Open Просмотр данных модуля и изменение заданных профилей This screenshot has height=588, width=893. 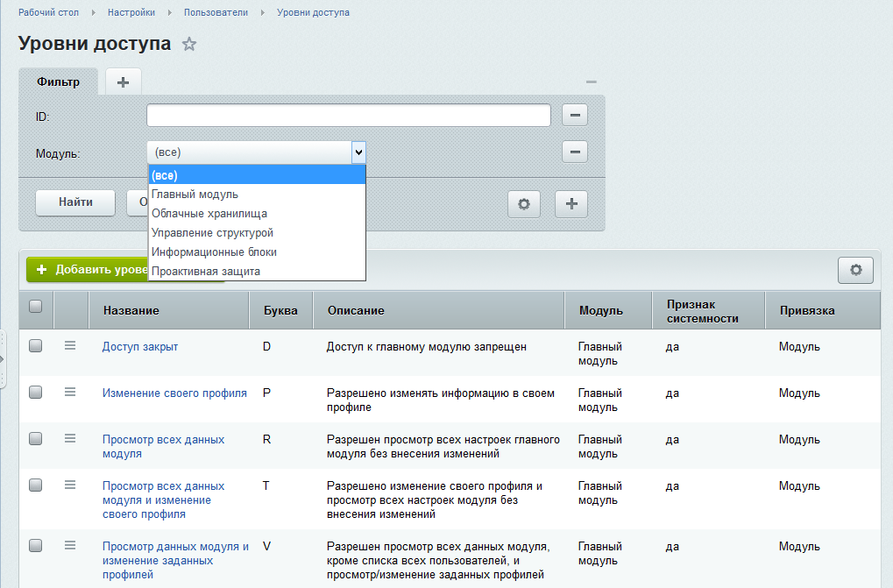(x=175, y=560)
